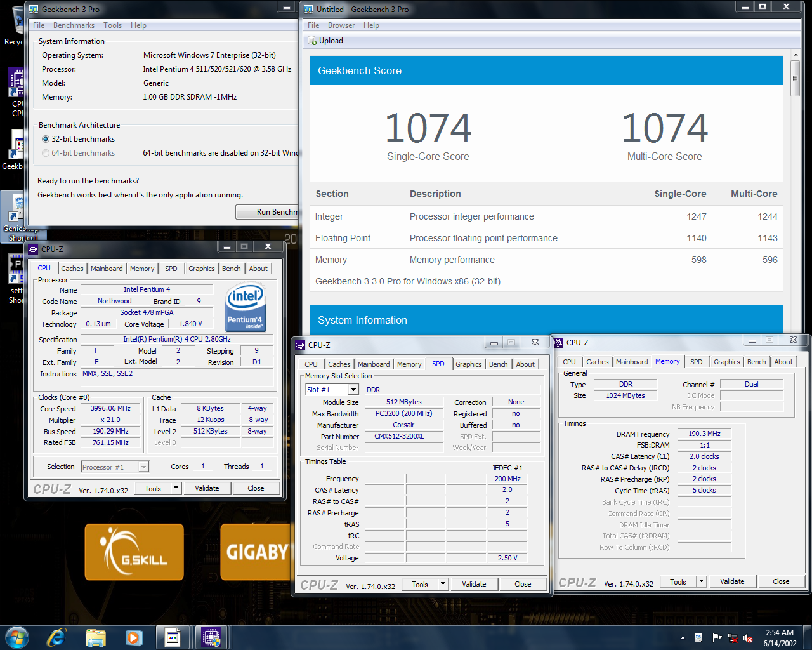Open Windows Media Player taskbar icon
The width and height of the screenshot is (812, 650).
coord(134,637)
